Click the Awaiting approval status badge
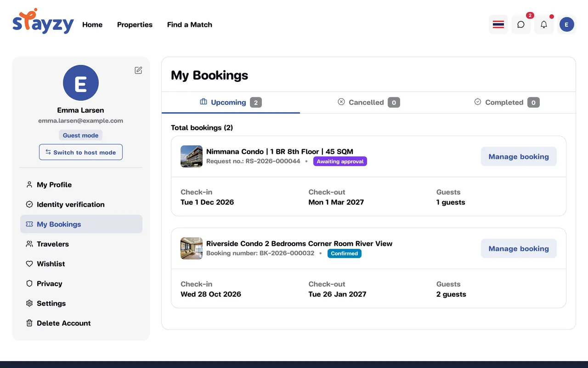The height and width of the screenshot is (368, 588). coord(340,161)
